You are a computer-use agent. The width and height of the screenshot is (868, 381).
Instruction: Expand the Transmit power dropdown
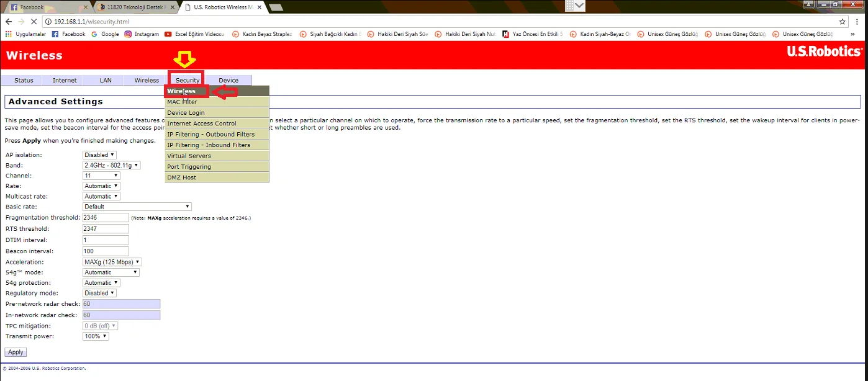point(96,336)
